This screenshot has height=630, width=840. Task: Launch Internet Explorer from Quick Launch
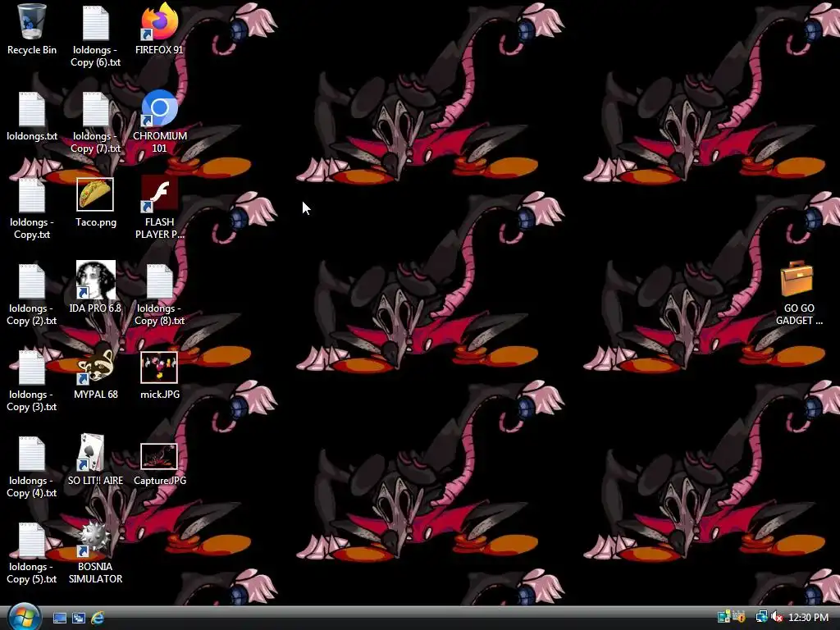98,619
